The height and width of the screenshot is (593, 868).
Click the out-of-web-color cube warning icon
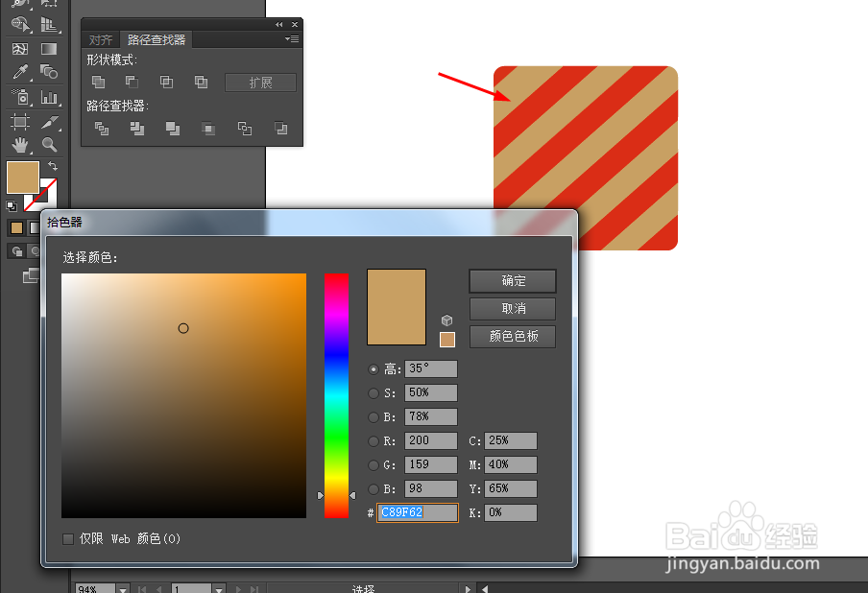pyautogui.click(x=446, y=320)
